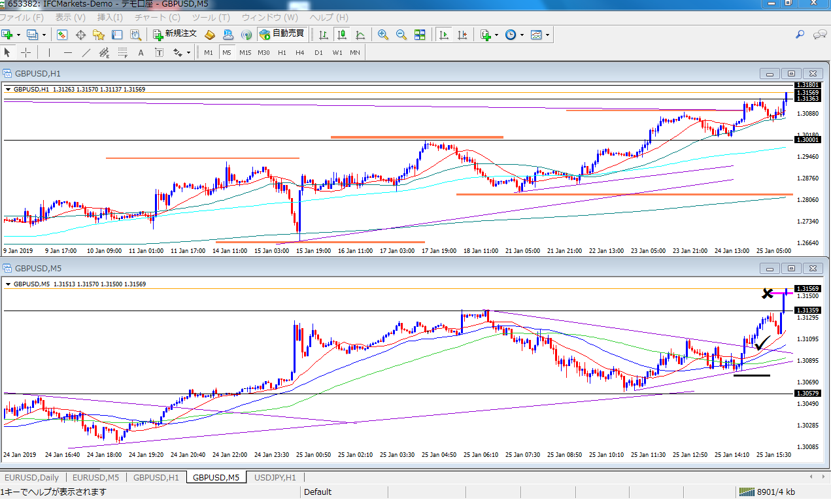Select M1 timeframe
Viewport: 831px width, 504px height.
click(x=209, y=52)
